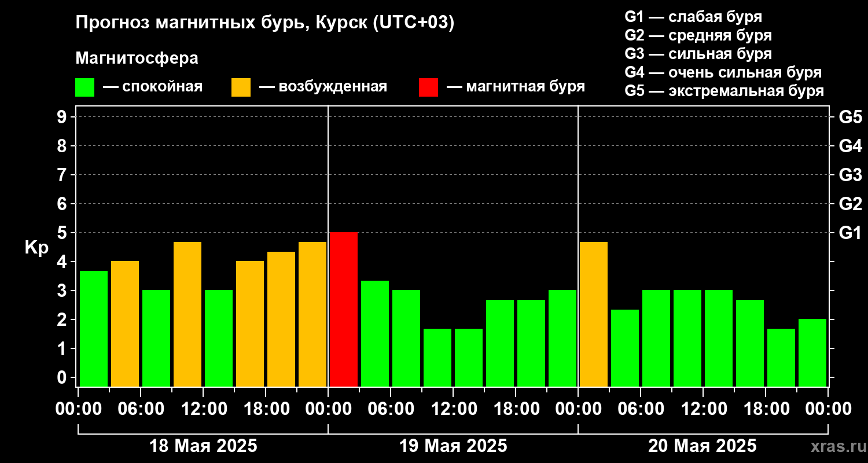Click the short green bar on 19 May 09:00–12:00

pyautogui.click(x=437, y=358)
